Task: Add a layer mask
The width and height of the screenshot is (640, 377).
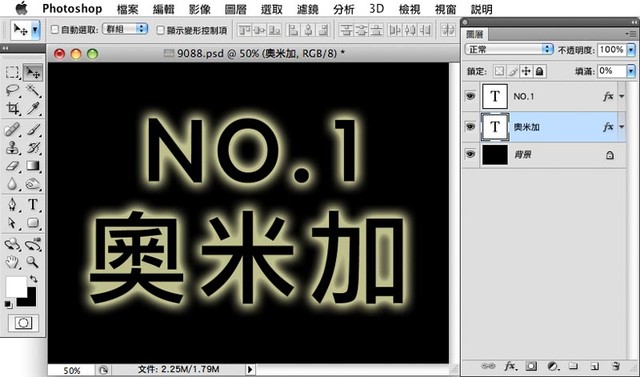Action: (x=531, y=366)
